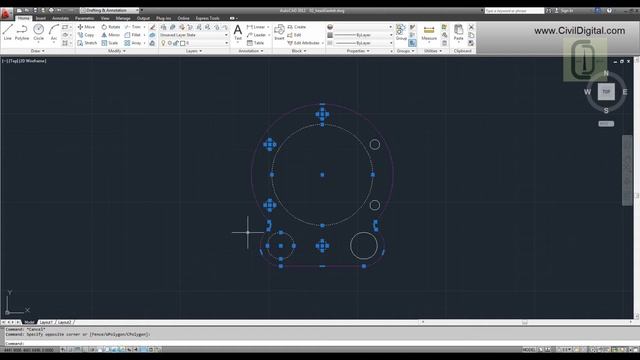Open the AutoCAD application menu button
The width and height of the screenshot is (640, 360).
tap(6, 14)
